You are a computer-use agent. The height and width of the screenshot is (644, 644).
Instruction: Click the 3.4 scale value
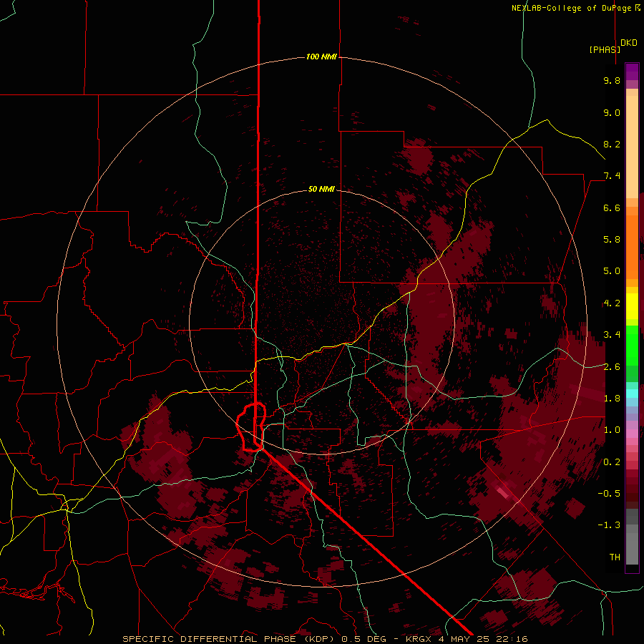612,335
